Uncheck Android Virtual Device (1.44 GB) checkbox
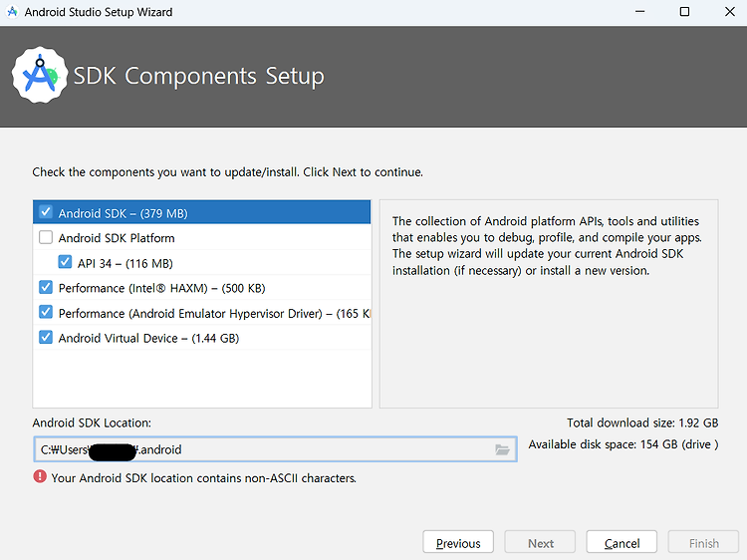This screenshot has height=560, width=747. (x=46, y=338)
